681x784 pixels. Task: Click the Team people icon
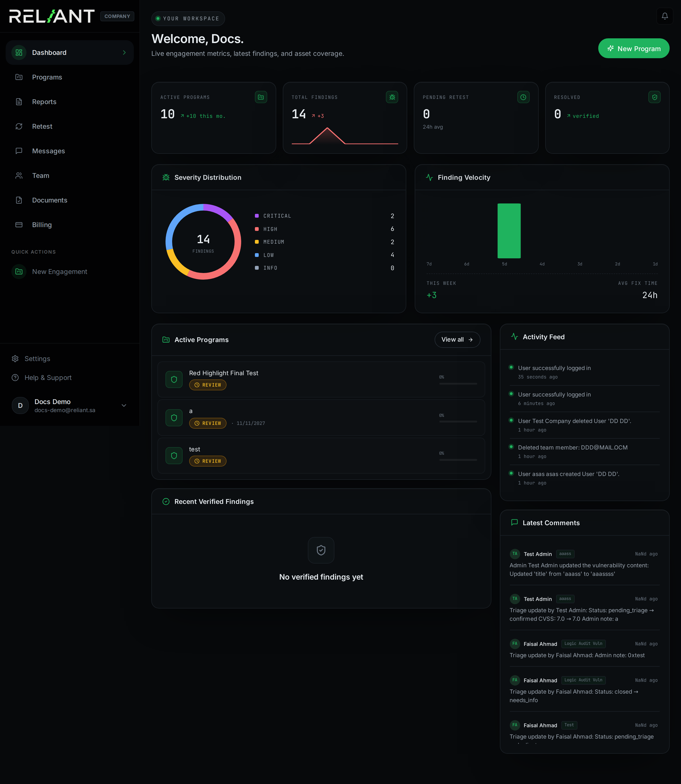click(x=19, y=176)
